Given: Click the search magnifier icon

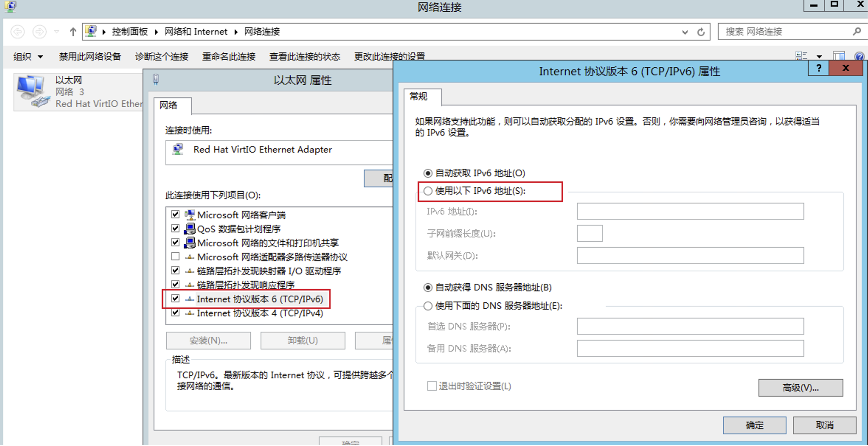Looking at the screenshot, I should (x=856, y=32).
